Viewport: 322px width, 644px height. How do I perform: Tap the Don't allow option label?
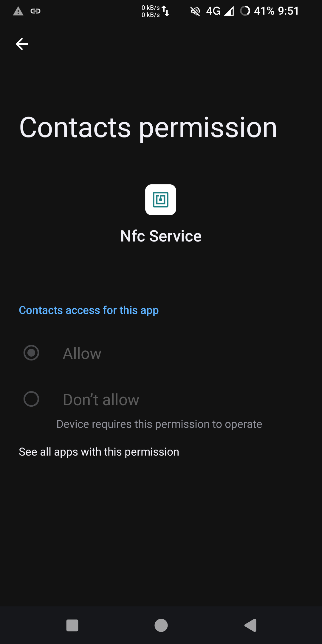coord(101,400)
